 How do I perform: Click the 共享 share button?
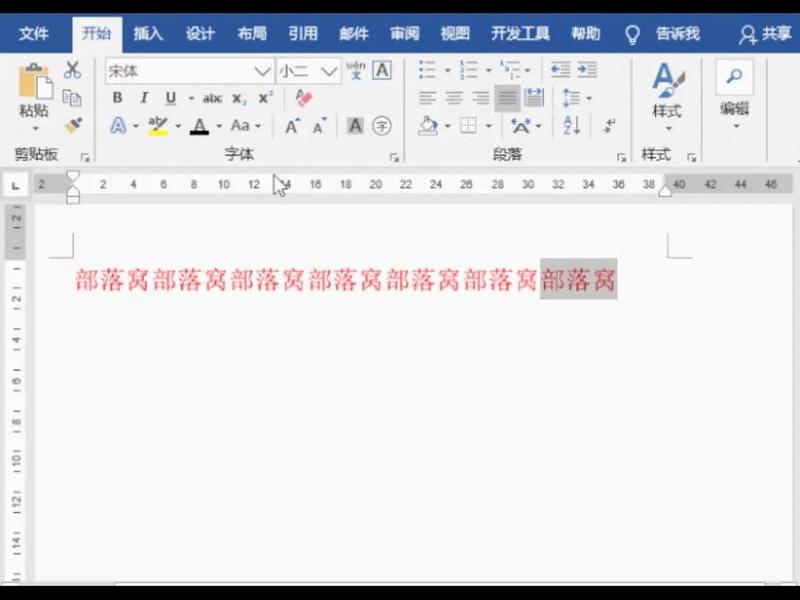coord(765,34)
